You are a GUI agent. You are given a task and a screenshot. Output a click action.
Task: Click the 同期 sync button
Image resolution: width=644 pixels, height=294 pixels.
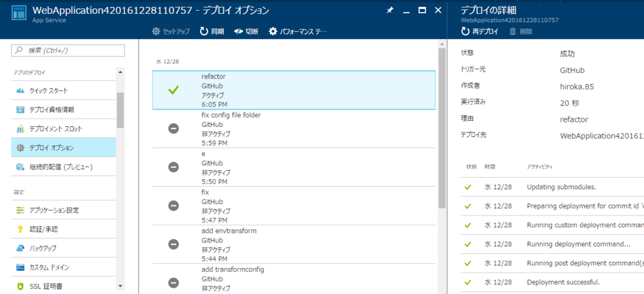tap(212, 31)
